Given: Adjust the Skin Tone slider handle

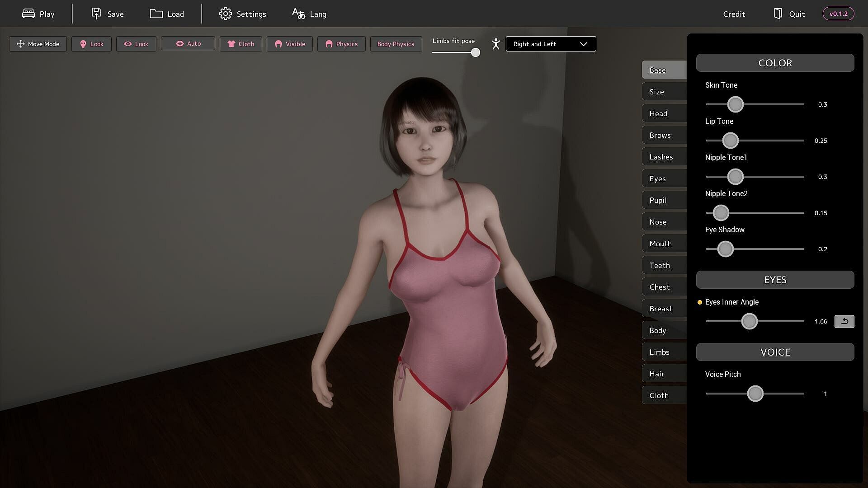Looking at the screenshot, I should pos(735,104).
